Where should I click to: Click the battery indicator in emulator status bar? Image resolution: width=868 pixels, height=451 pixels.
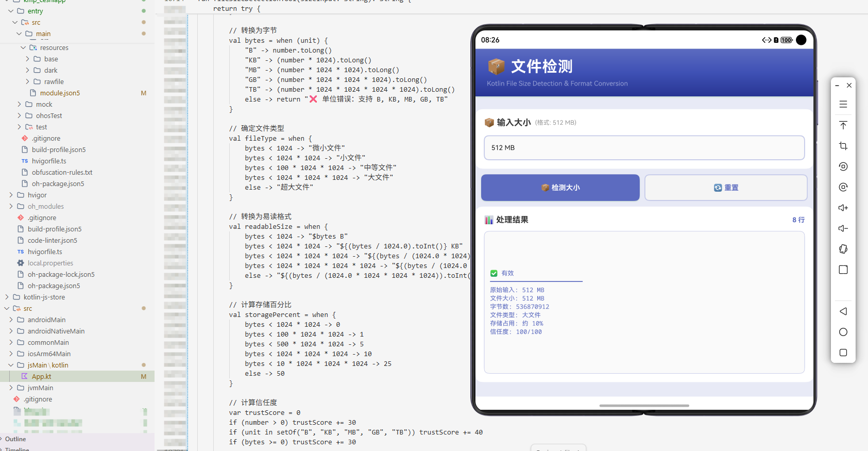coord(787,40)
